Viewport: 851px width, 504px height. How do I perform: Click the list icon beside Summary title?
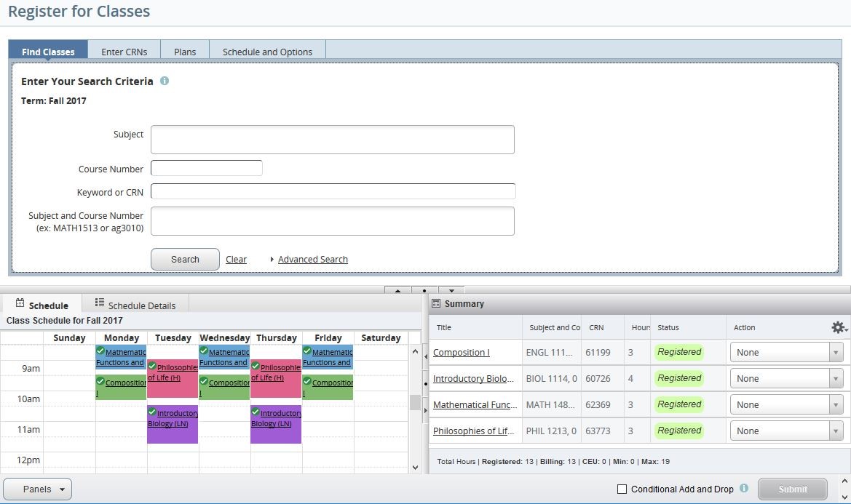(x=438, y=303)
